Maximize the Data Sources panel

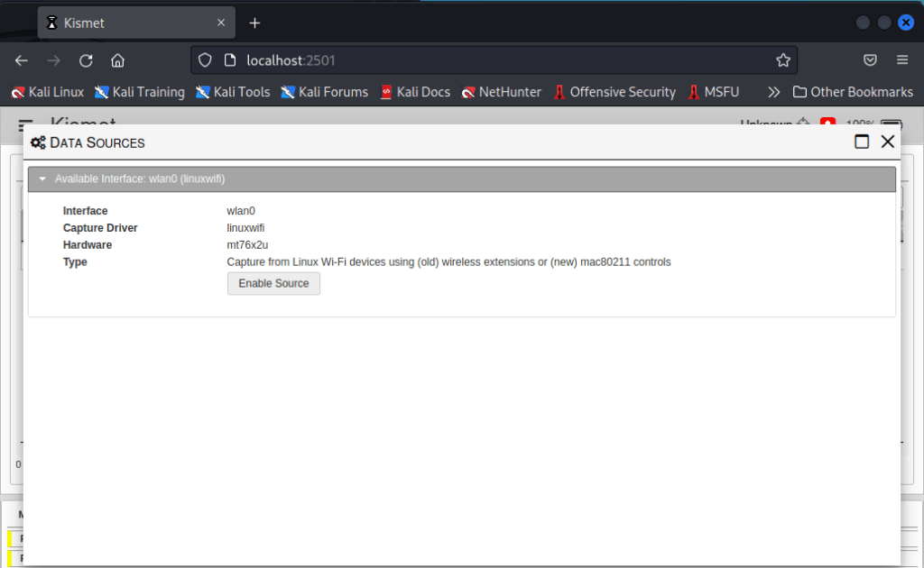pos(862,142)
